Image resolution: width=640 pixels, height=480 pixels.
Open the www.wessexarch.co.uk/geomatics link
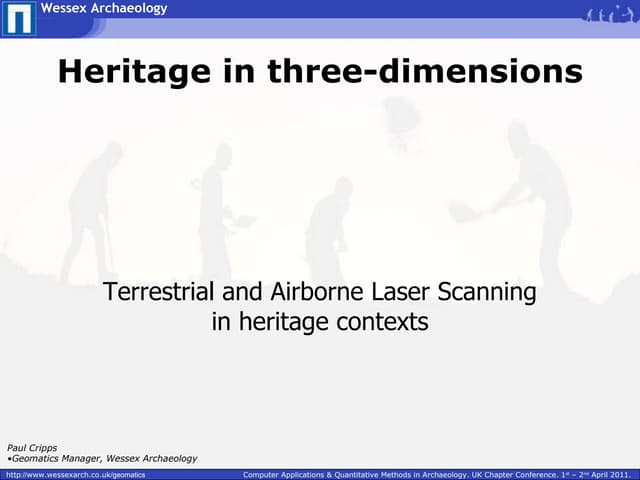[x=76, y=474]
